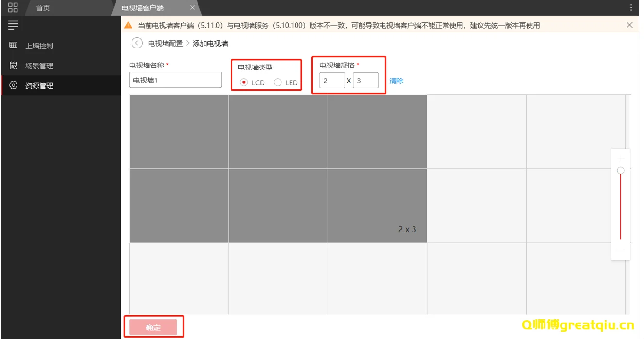Open the three-dot more options menu
This screenshot has width=644, height=339.
[x=631, y=8]
